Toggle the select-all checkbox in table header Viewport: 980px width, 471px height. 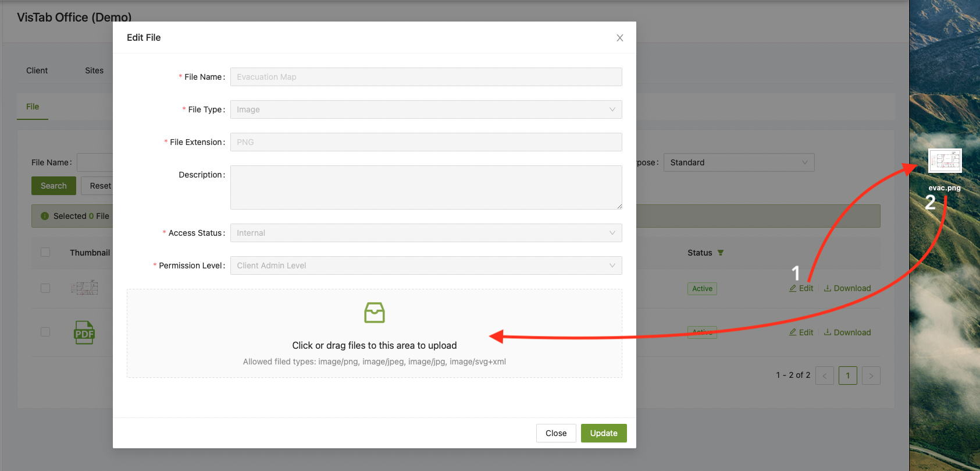(x=45, y=252)
